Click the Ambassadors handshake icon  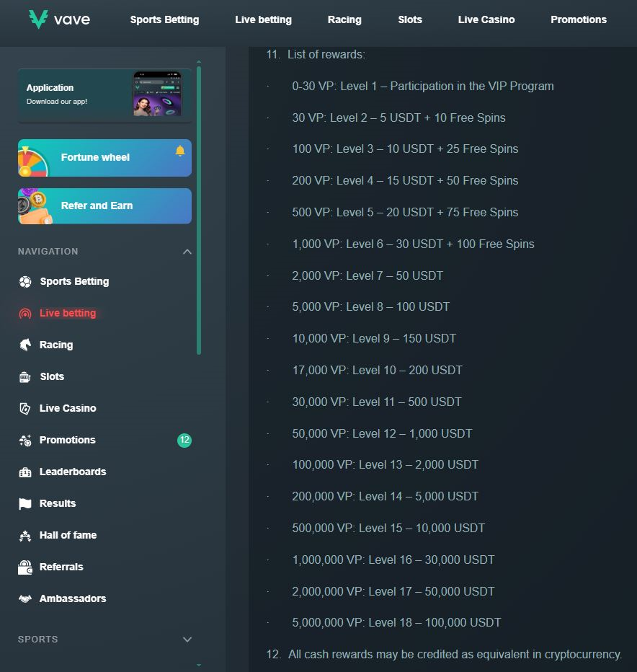point(25,599)
